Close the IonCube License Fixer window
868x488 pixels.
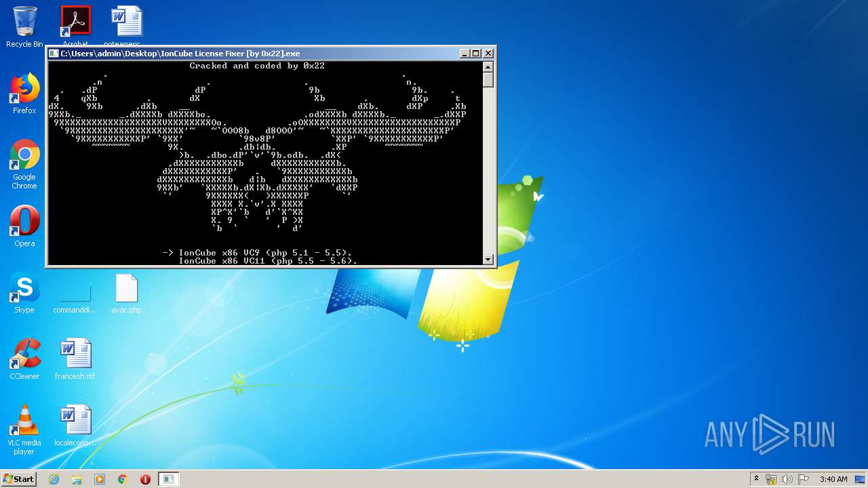coord(488,54)
